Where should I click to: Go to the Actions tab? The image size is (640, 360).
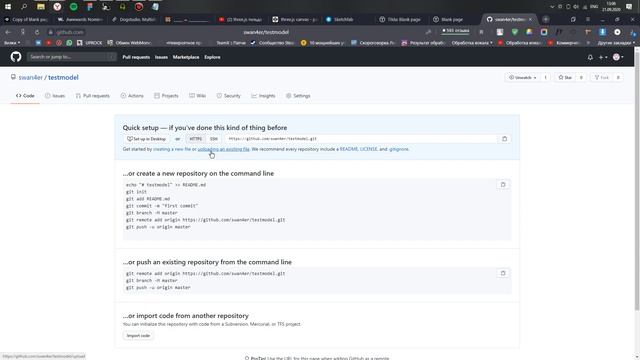[x=132, y=96]
